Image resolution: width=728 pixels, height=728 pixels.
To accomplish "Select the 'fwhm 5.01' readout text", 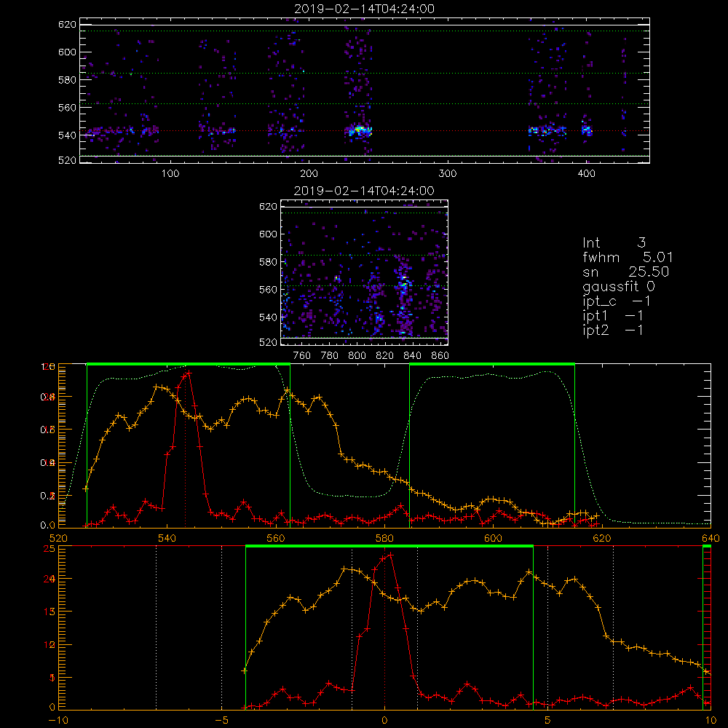I will pyautogui.click(x=628, y=257).
